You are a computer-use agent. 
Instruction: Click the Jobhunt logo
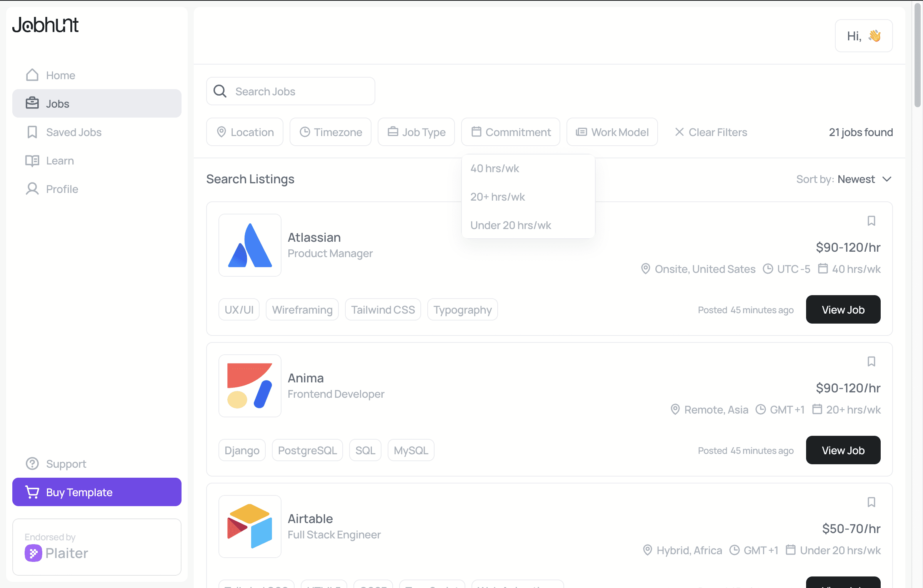[x=45, y=24]
